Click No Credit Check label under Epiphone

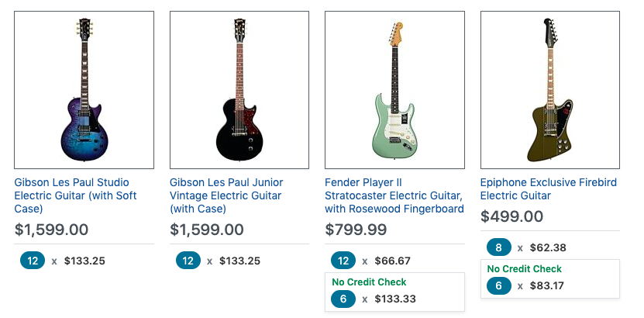point(524,268)
